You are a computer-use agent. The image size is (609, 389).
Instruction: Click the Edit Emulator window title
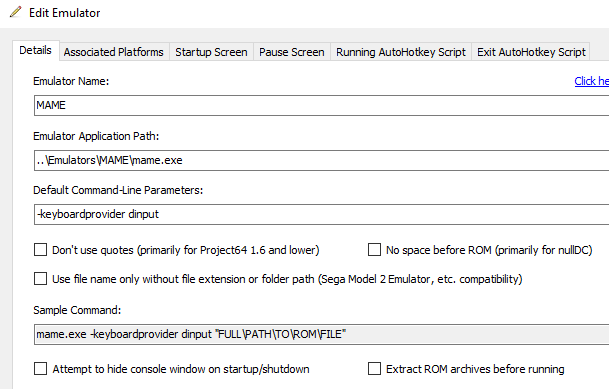coord(64,13)
